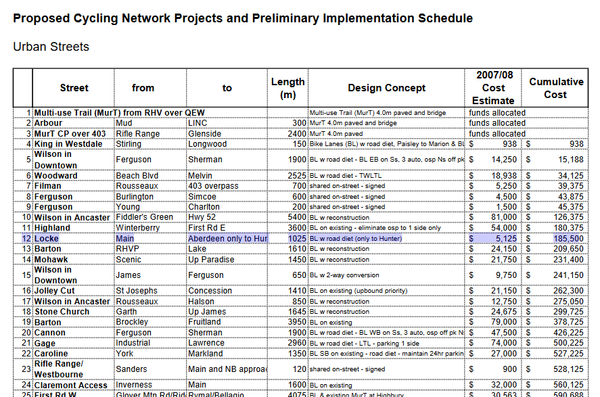Click the Mohawk street cell
The width and height of the screenshot is (600, 397).
pyautogui.click(x=73, y=260)
